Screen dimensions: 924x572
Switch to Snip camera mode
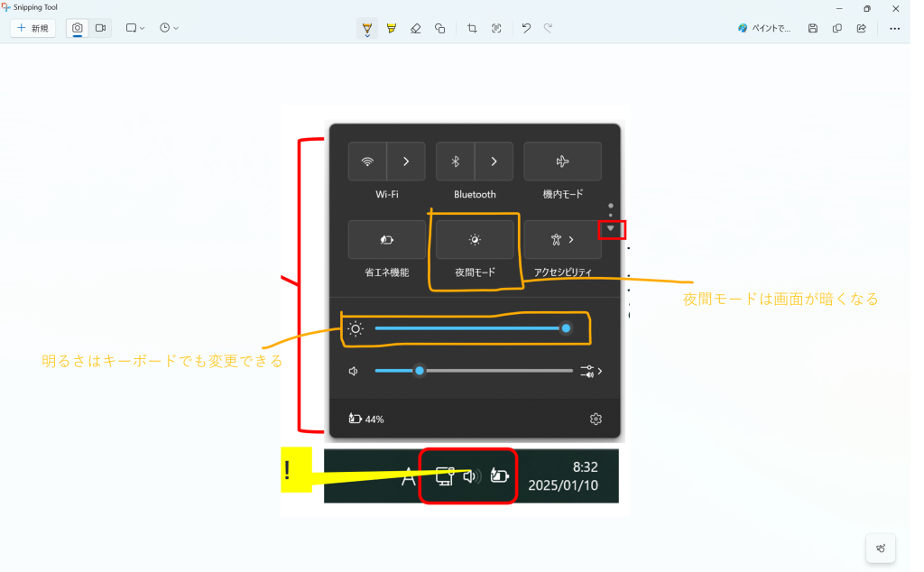click(x=78, y=28)
